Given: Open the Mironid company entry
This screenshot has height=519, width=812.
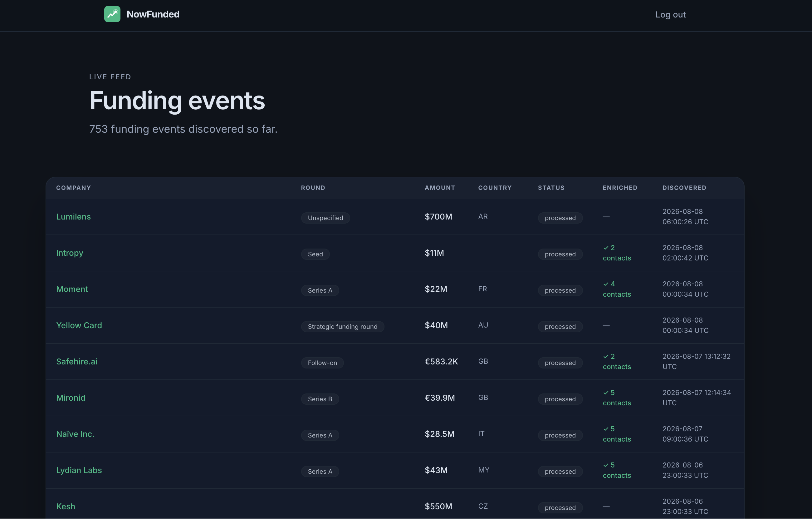Looking at the screenshot, I should point(71,398).
